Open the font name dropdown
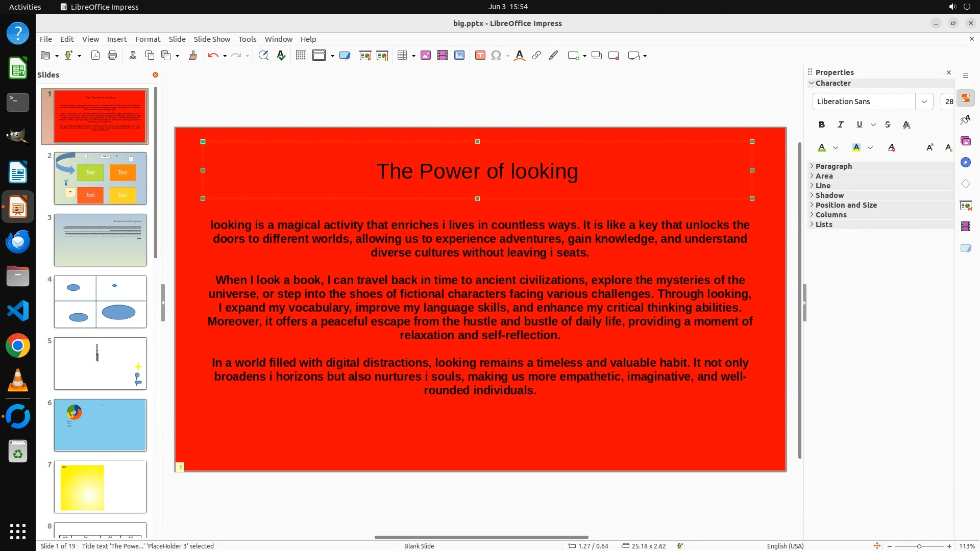Screen dimensions: 980x551 pos(924,102)
